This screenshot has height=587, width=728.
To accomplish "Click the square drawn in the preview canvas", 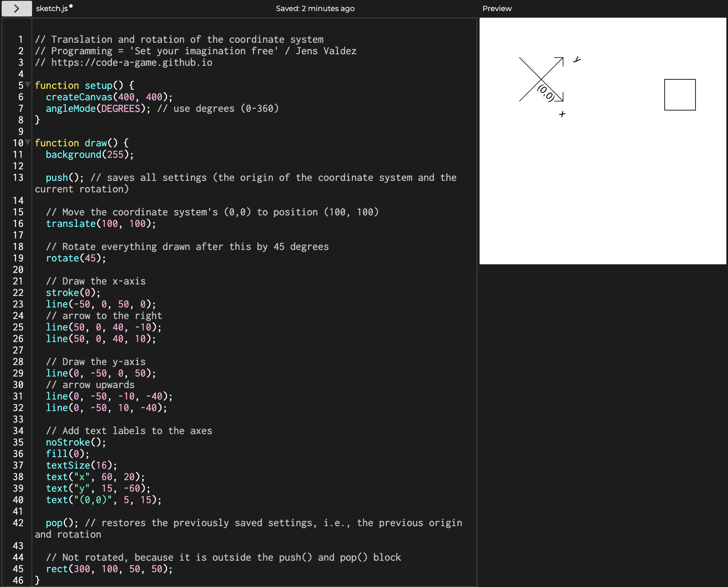I will [x=680, y=94].
